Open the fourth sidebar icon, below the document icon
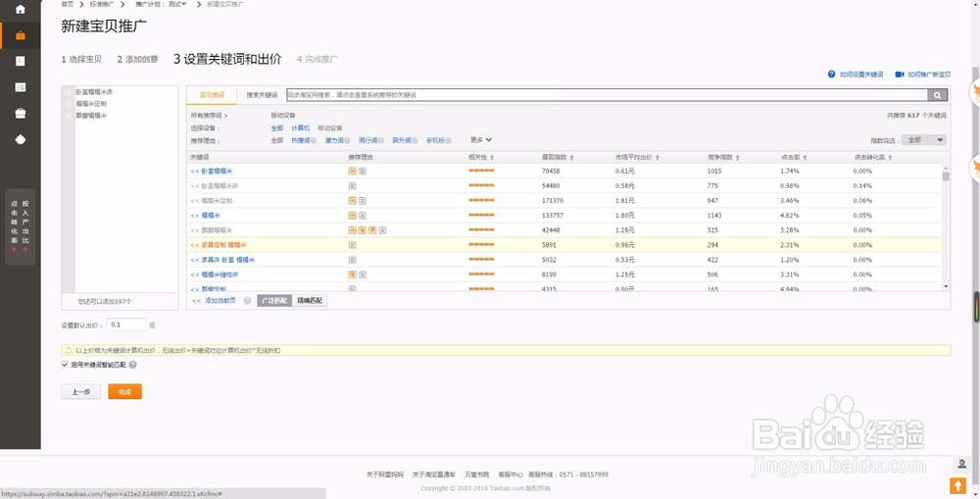The image size is (980, 499). pyautogui.click(x=20, y=87)
